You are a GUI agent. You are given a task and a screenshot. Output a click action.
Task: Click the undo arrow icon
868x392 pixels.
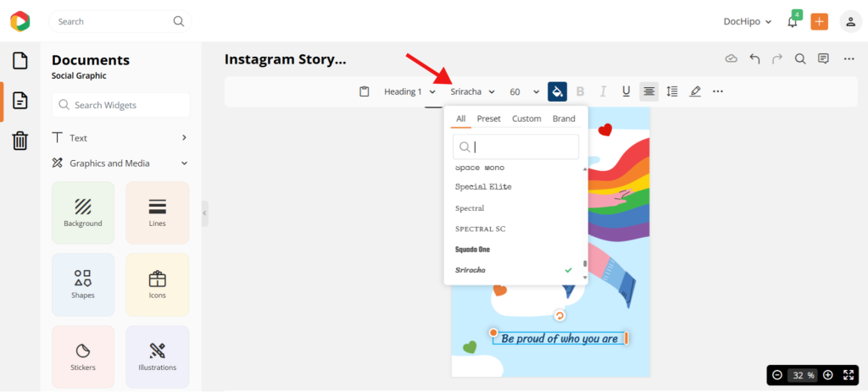click(754, 59)
